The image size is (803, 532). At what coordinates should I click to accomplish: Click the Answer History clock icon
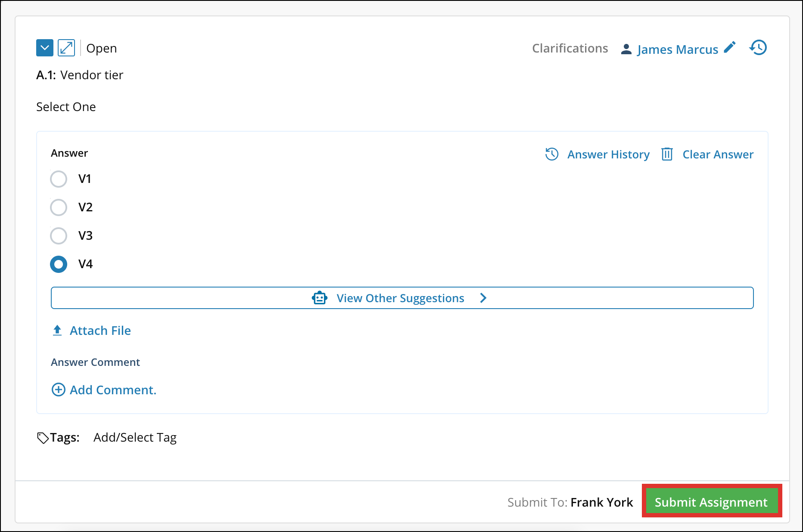pyautogui.click(x=552, y=154)
